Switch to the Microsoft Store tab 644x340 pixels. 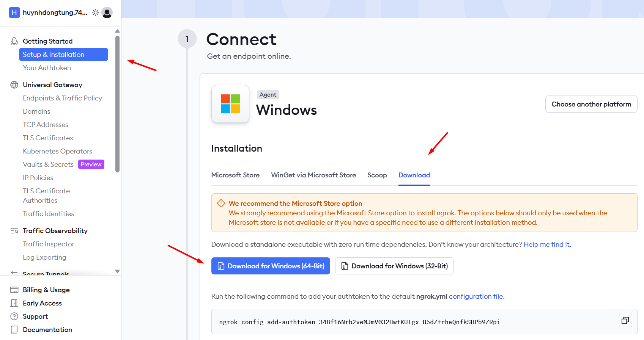point(235,175)
